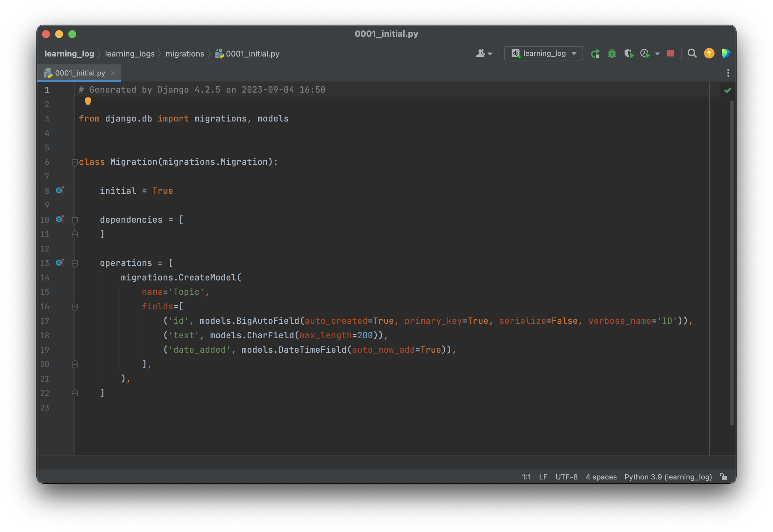Click the Debug bug icon
Viewport: 773px width, 532px height.
612,54
